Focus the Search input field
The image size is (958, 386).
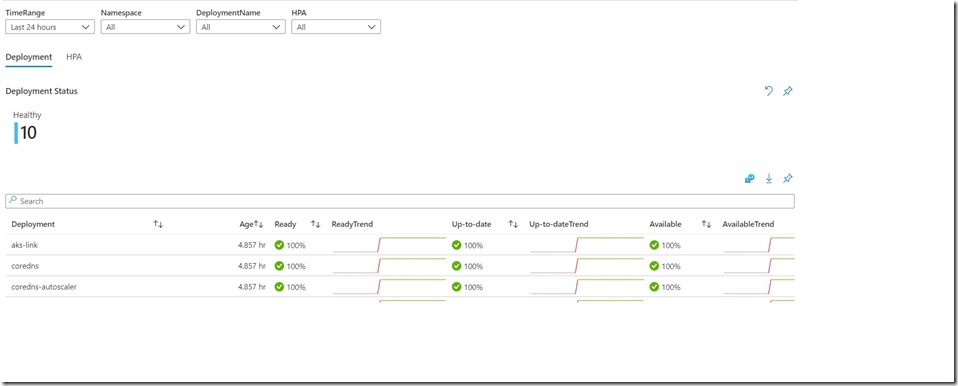tap(400, 201)
